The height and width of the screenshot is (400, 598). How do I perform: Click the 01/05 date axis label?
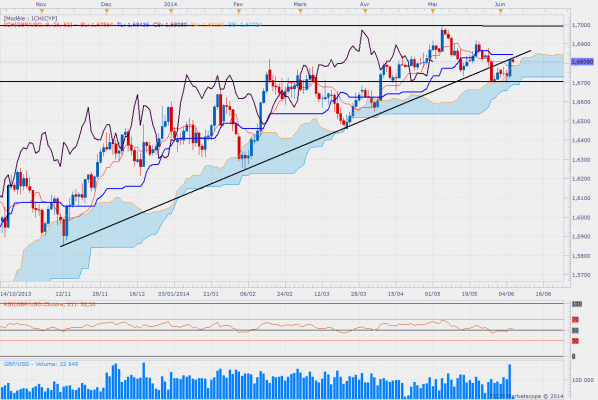tap(432, 294)
